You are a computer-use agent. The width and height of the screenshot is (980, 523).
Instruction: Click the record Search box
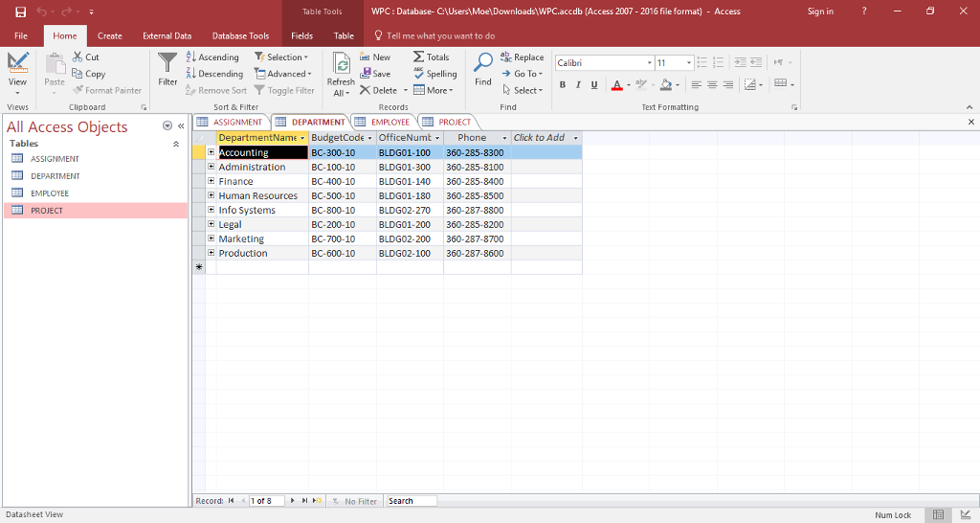point(412,501)
